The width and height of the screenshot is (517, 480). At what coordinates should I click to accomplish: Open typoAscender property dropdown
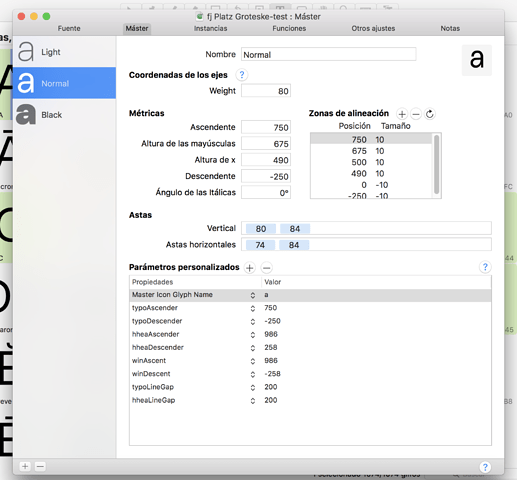253,308
